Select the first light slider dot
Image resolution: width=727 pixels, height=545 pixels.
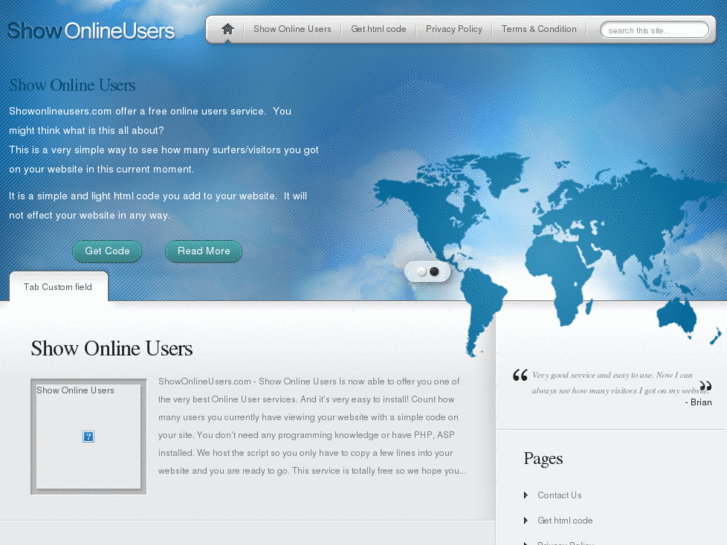coord(421,271)
